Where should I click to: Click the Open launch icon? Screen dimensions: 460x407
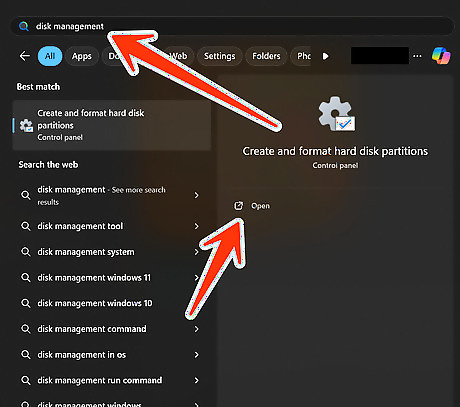tap(238, 206)
